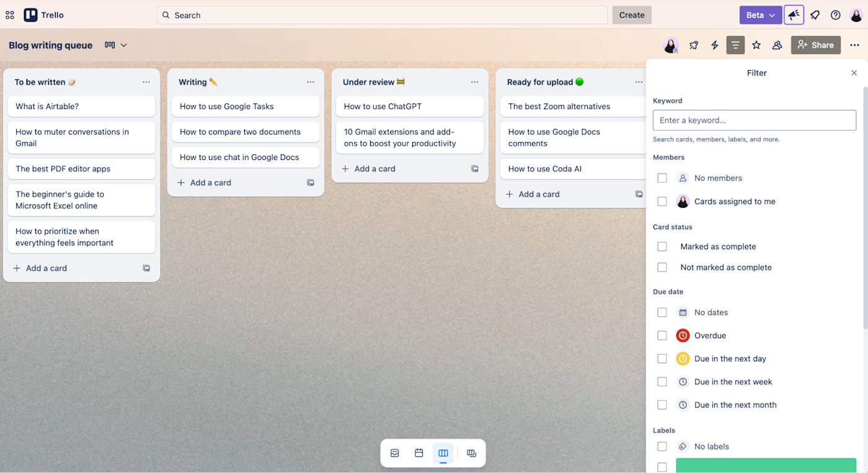Check Due in the next day filter
Viewport: 868px width, 473px height.
pos(662,359)
